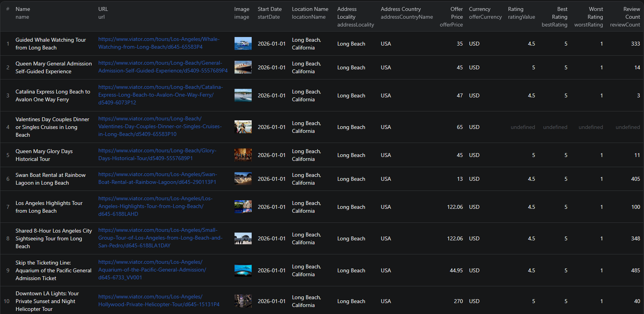Click the Aquarium of the Pacific thumbnail
644x314 pixels.
(243, 270)
